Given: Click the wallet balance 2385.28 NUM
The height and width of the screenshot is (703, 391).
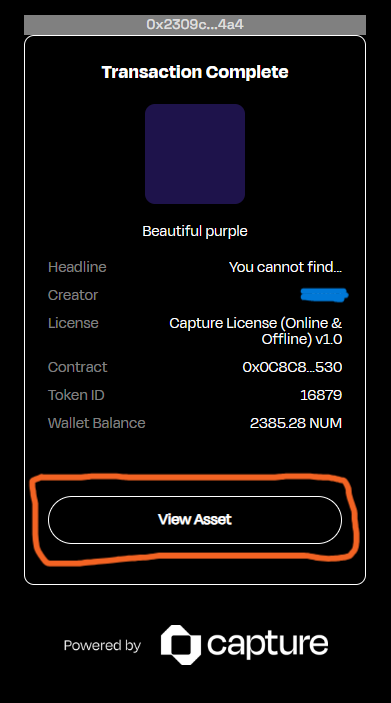Looking at the screenshot, I should 296,423.
